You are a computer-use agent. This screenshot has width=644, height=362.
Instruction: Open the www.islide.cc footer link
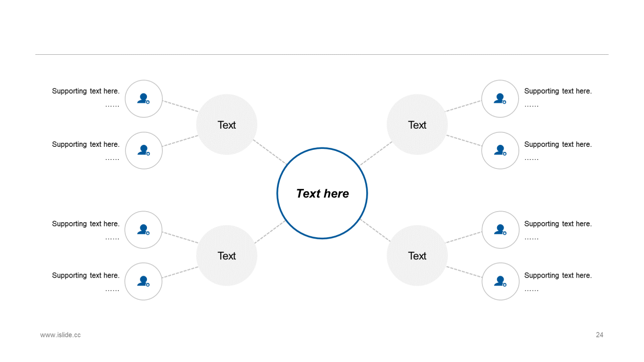click(60, 335)
